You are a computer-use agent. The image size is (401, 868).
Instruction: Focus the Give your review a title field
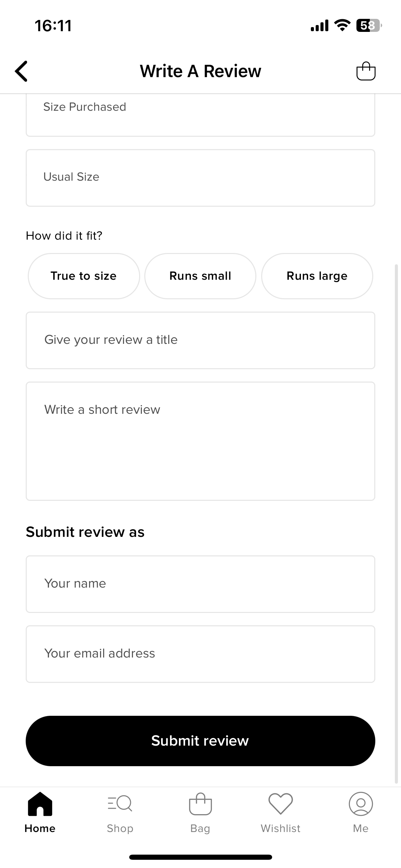tap(200, 340)
